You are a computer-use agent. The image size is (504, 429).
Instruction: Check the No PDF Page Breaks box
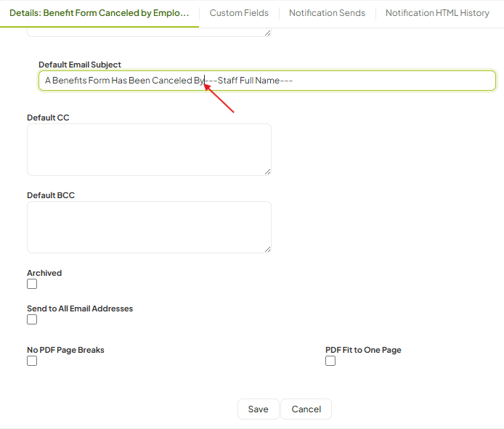click(x=32, y=361)
